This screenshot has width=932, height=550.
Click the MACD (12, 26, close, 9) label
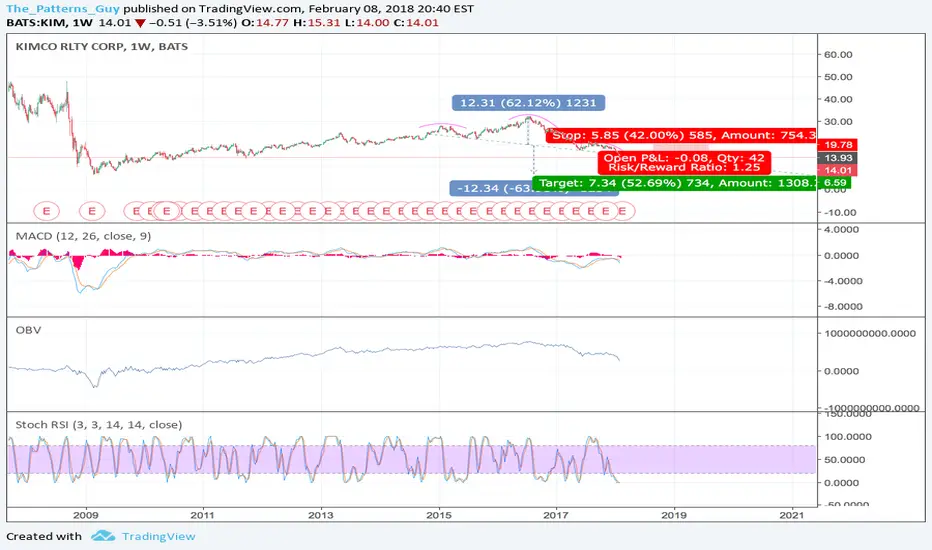(83, 236)
